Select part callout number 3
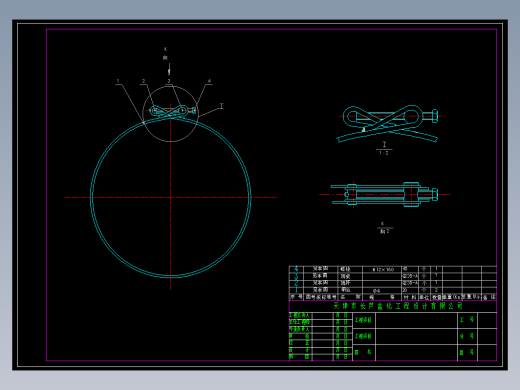This screenshot has width=520, height=390. click(x=169, y=81)
